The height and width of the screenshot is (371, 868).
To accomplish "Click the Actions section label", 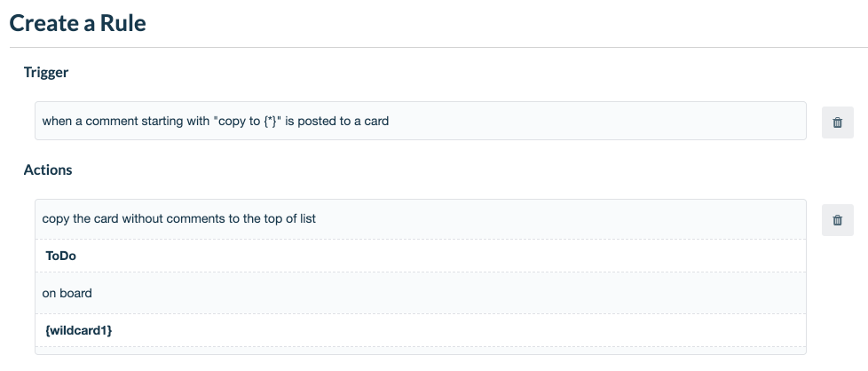I will 48,170.
